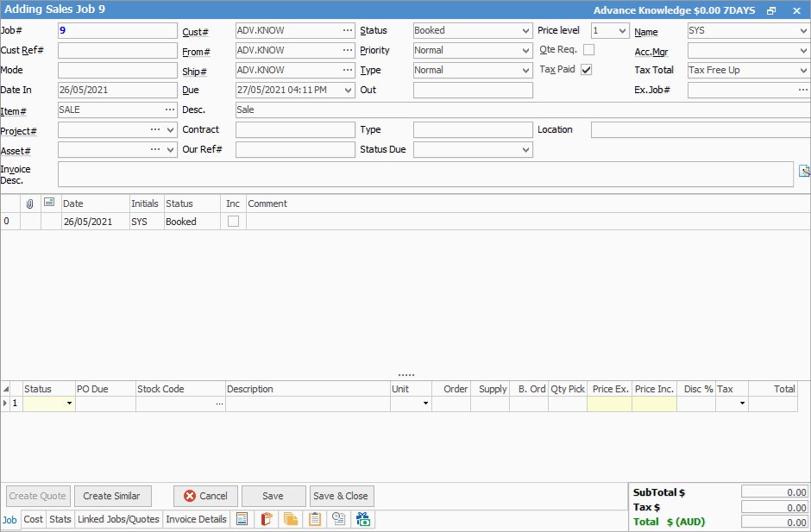Check the Inc box on Booked row

233,222
